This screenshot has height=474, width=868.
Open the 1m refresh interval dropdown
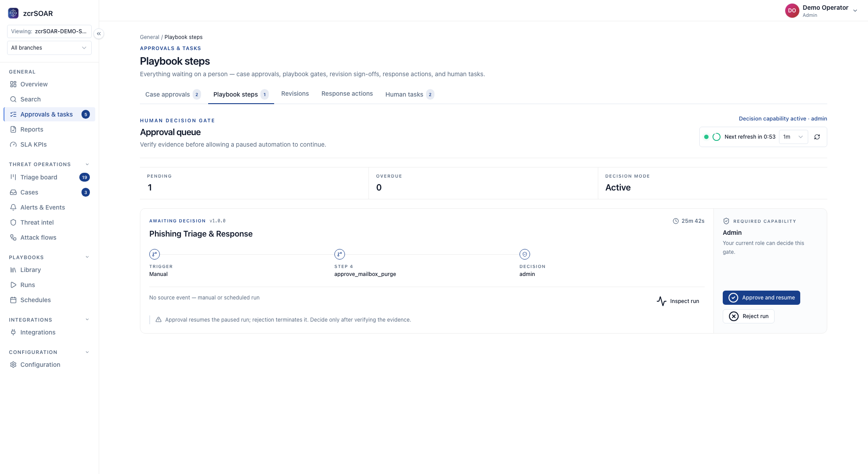coord(793,137)
